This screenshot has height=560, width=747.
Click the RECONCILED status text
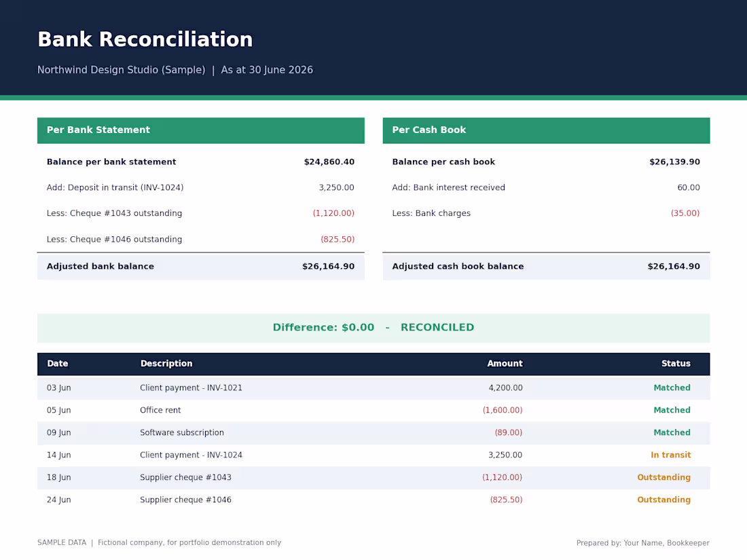point(437,328)
